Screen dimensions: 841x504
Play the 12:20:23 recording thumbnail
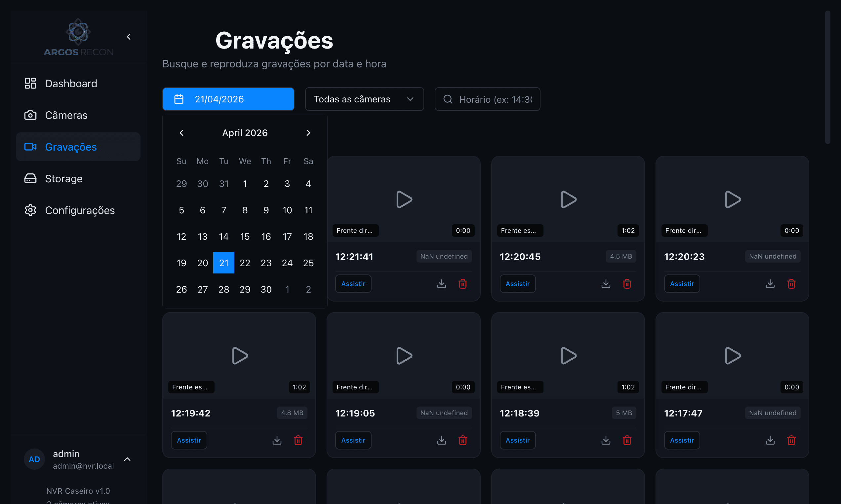[x=733, y=199]
